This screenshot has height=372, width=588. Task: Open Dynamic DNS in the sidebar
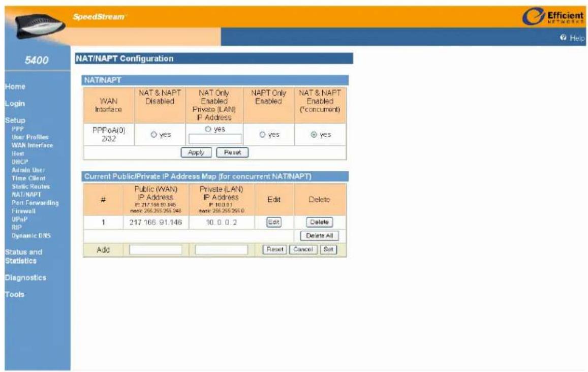(31, 236)
